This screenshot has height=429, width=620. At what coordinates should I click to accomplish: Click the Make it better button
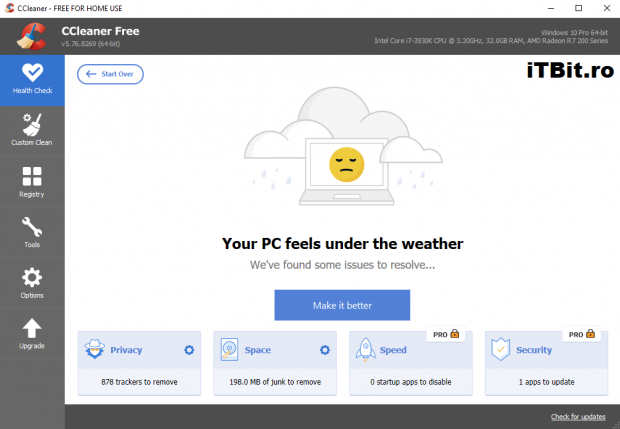pyautogui.click(x=342, y=305)
